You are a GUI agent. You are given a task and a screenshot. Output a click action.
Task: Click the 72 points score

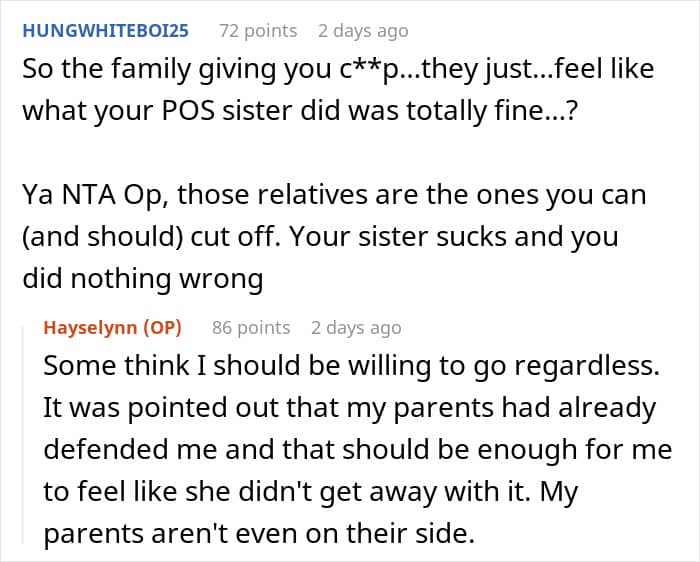coord(258,31)
